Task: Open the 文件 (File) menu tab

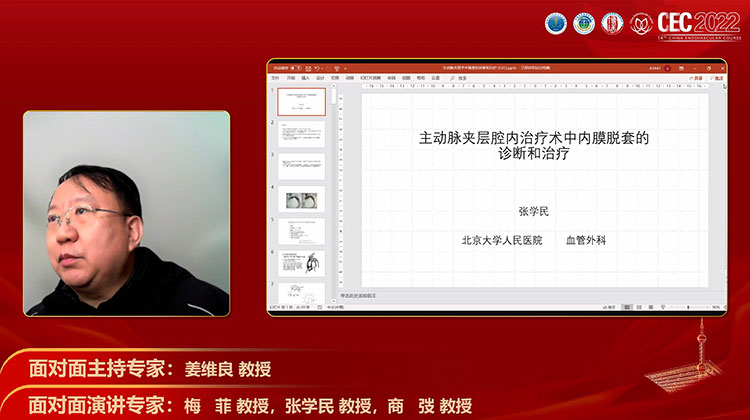Action: [x=275, y=77]
